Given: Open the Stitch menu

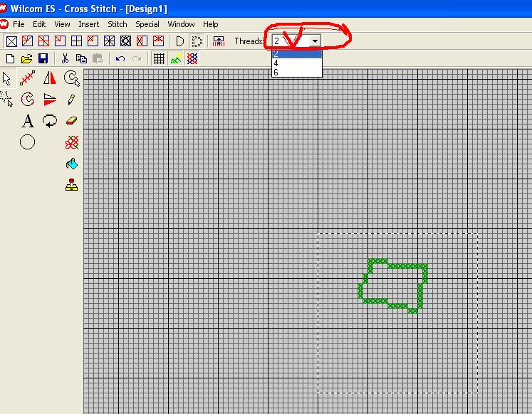Looking at the screenshot, I should [x=118, y=24].
